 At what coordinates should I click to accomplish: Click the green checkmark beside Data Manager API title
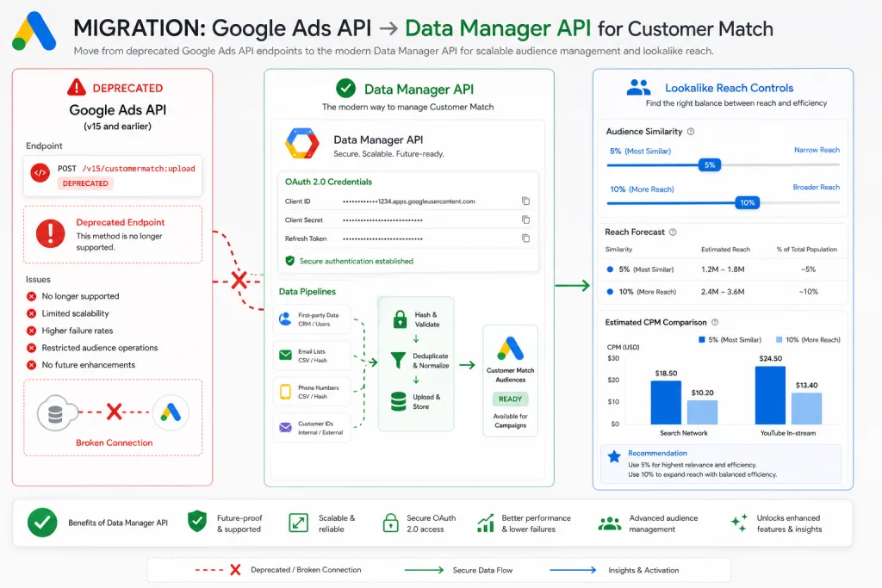pos(345,89)
